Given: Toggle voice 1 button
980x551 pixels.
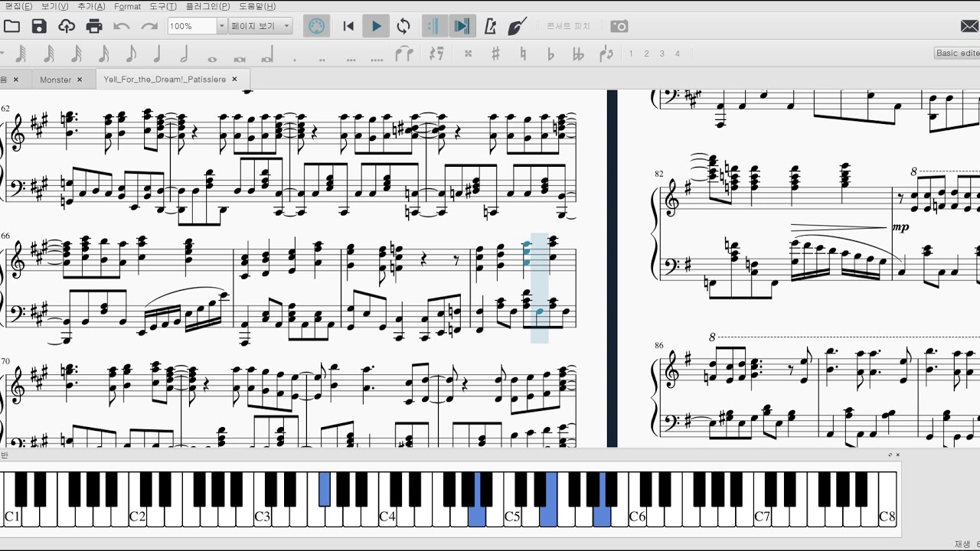Looking at the screenshot, I should [x=631, y=54].
